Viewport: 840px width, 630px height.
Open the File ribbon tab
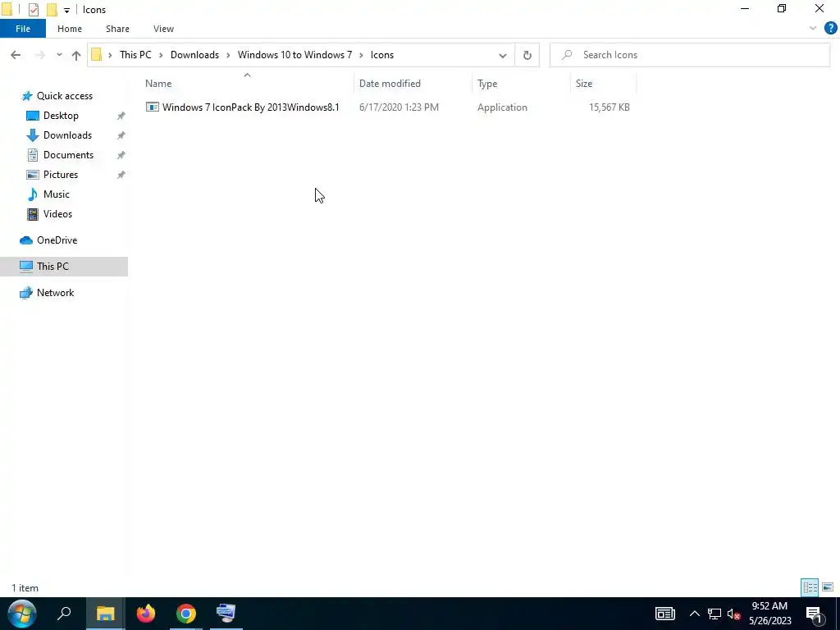(x=22, y=29)
